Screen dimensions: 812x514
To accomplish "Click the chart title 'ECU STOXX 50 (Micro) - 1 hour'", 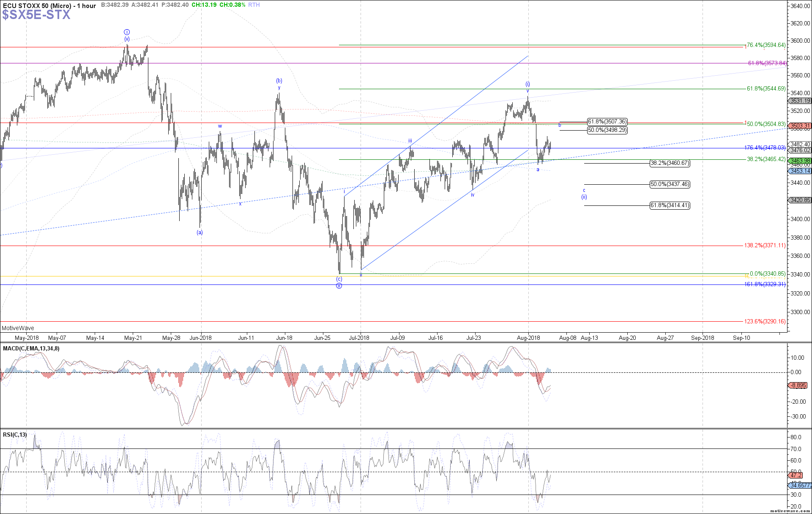I will (x=49, y=5).
